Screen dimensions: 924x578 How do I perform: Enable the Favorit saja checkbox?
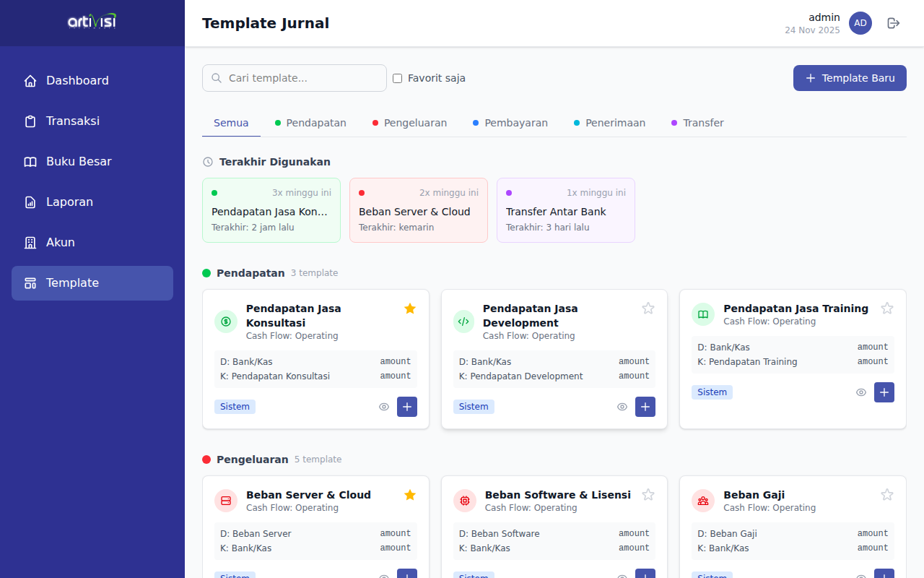pyautogui.click(x=397, y=78)
